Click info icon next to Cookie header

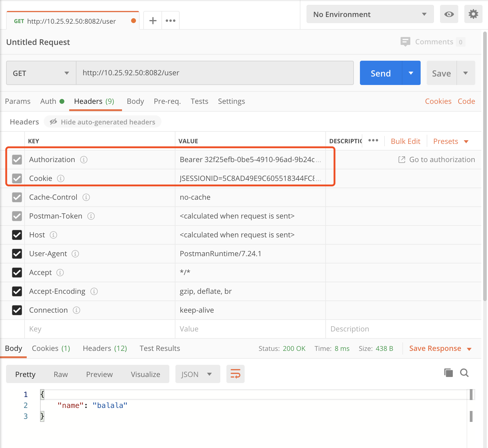[61, 178]
